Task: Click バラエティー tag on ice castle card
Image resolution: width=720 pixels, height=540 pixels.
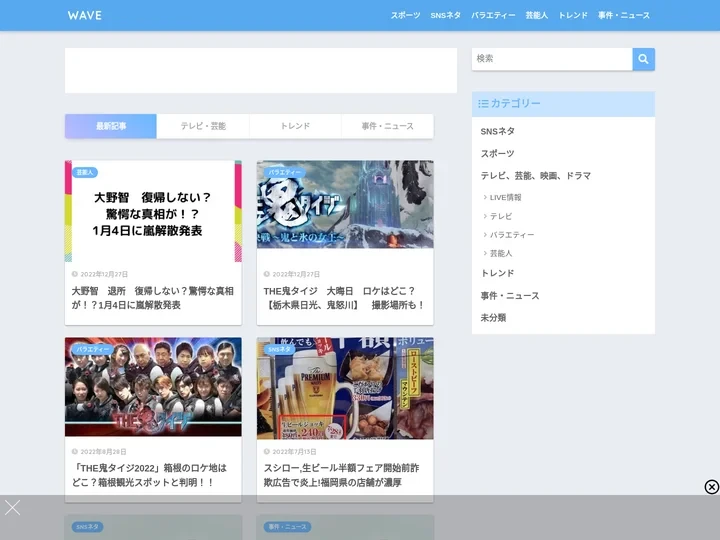Action: tap(284, 172)
